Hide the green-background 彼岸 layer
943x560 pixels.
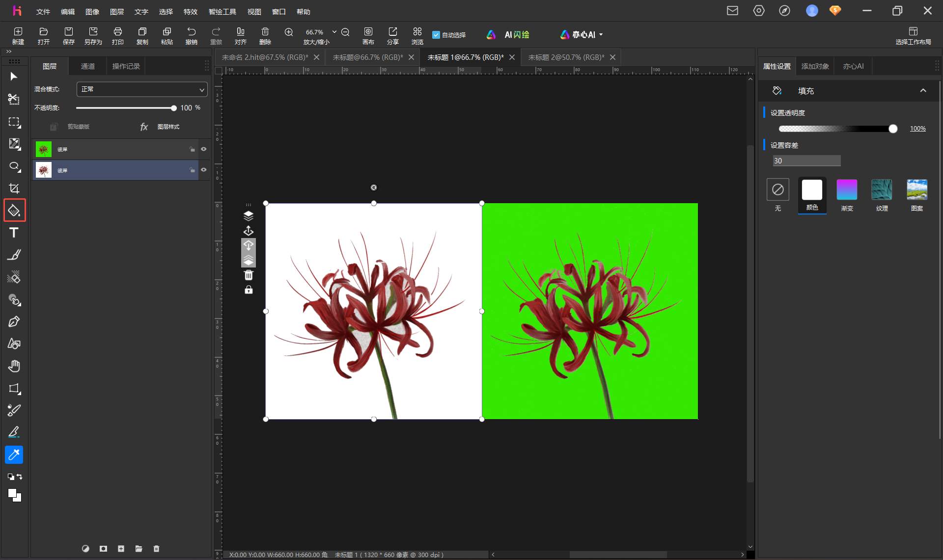click(204, 149)
